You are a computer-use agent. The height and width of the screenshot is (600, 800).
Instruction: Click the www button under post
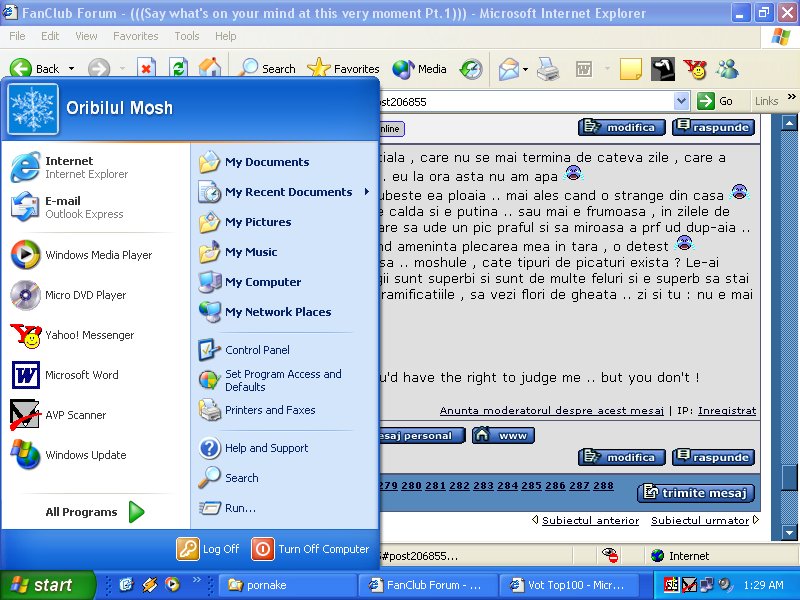(503, 436)
